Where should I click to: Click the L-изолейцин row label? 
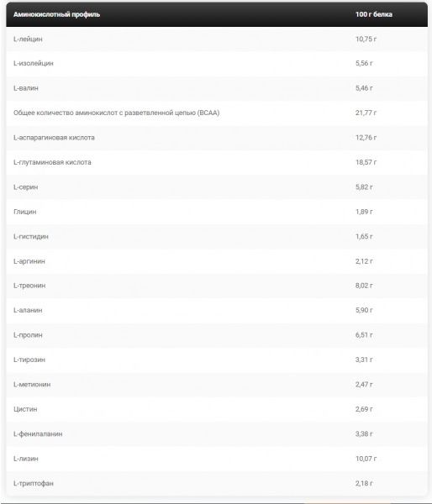[x=34, y=64]
